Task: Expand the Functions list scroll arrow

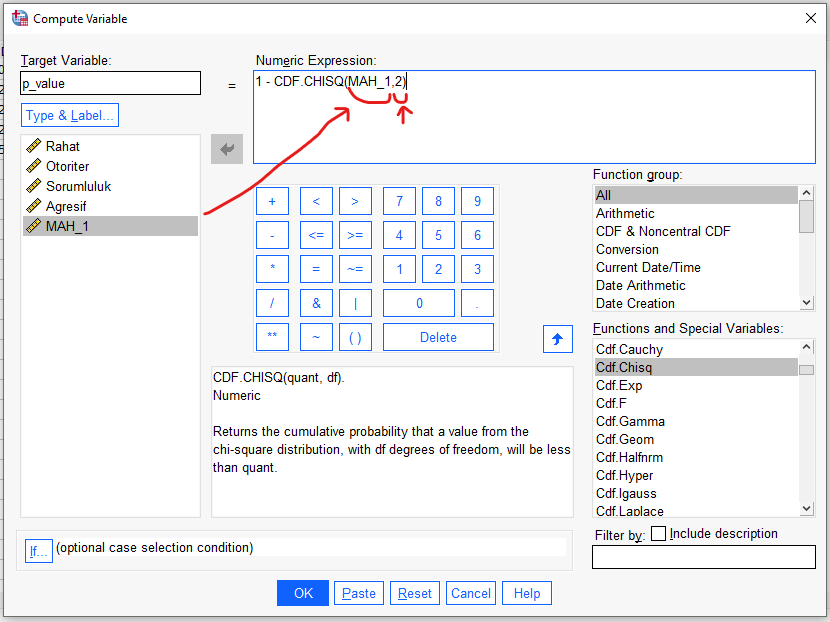Action: pos(805,509)
